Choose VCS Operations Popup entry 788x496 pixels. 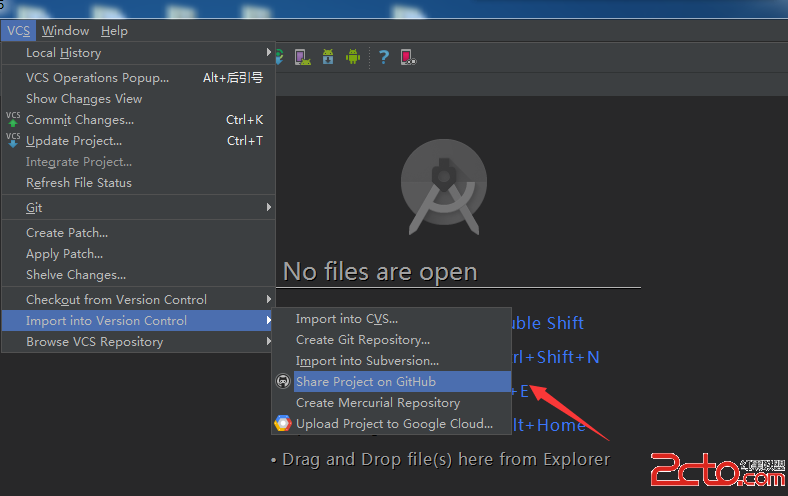pos(138,78)
